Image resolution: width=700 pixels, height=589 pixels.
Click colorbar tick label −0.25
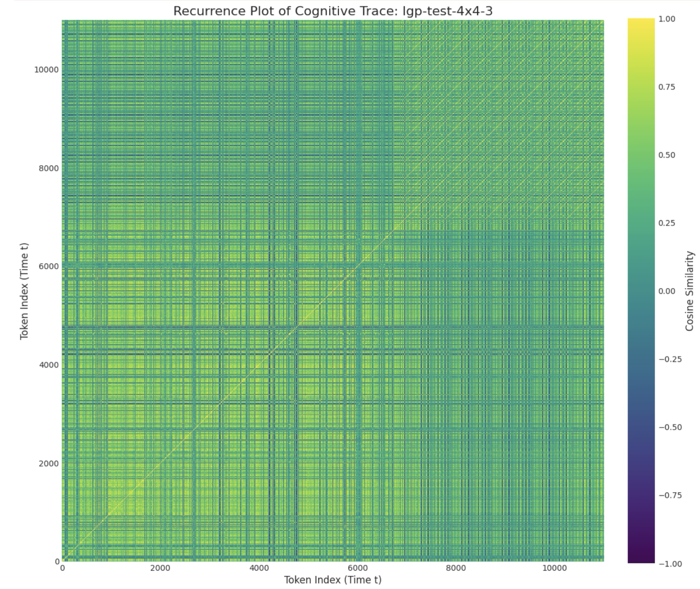tap(670, 359)
